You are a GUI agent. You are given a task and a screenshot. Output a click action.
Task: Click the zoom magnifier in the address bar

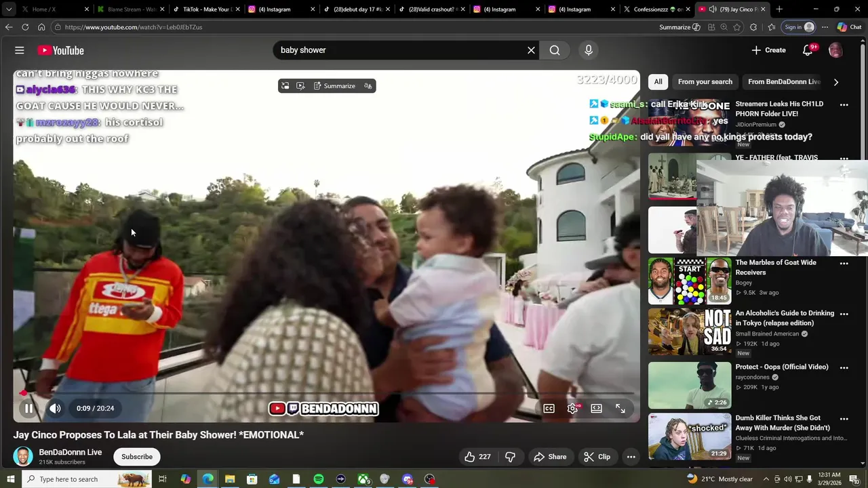(724, 27)
